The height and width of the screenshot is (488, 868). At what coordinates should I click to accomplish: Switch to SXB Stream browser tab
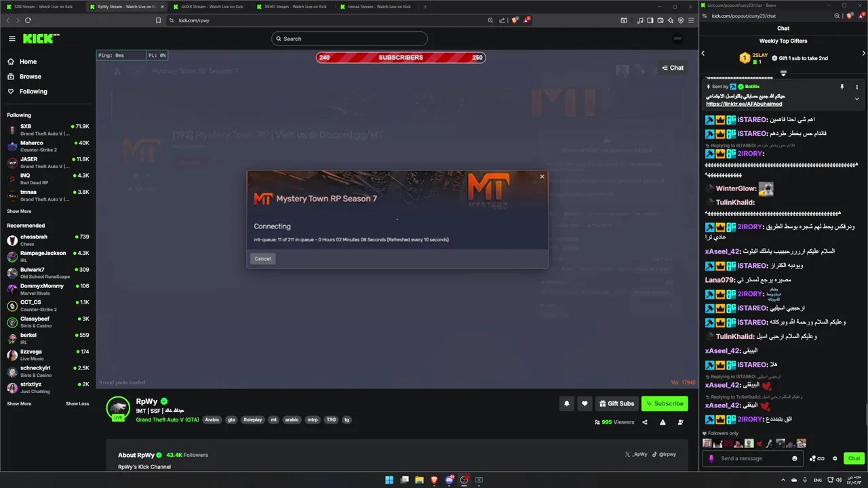(x=42, y=7)
